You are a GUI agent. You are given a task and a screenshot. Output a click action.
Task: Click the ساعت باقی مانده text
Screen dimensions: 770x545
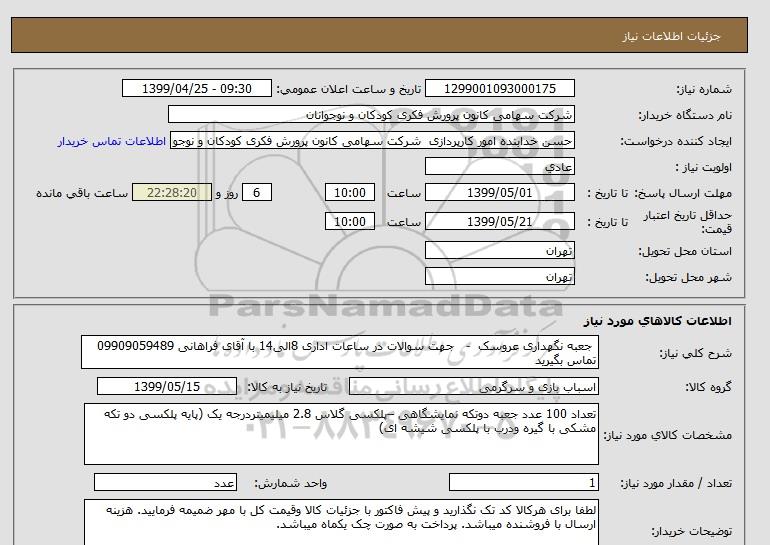82,193
